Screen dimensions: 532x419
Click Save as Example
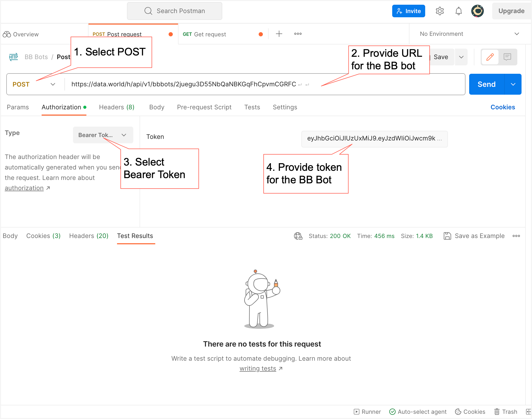tap(474, 236)
